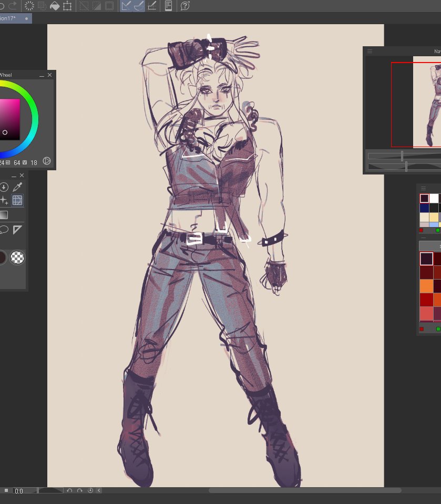Select the highlighted Liquify mesh tool
The image size is (441, 504).
(17, 200)
